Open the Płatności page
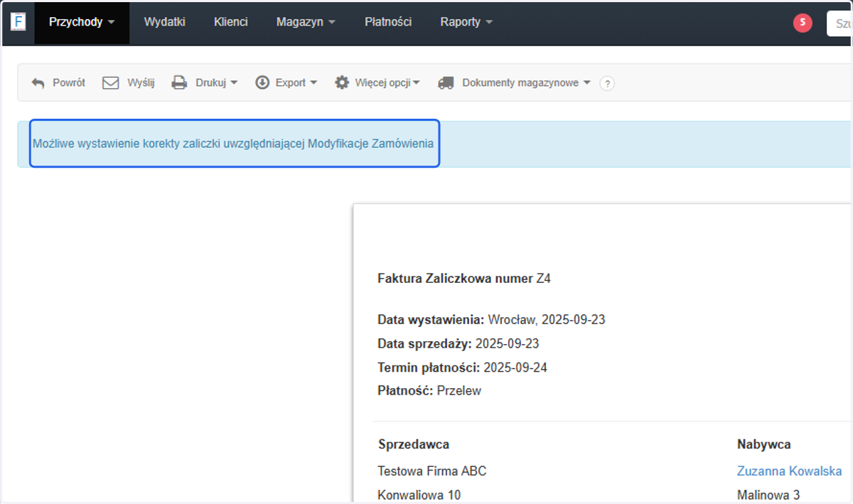853x504 pixels. [x=388, y=22]
